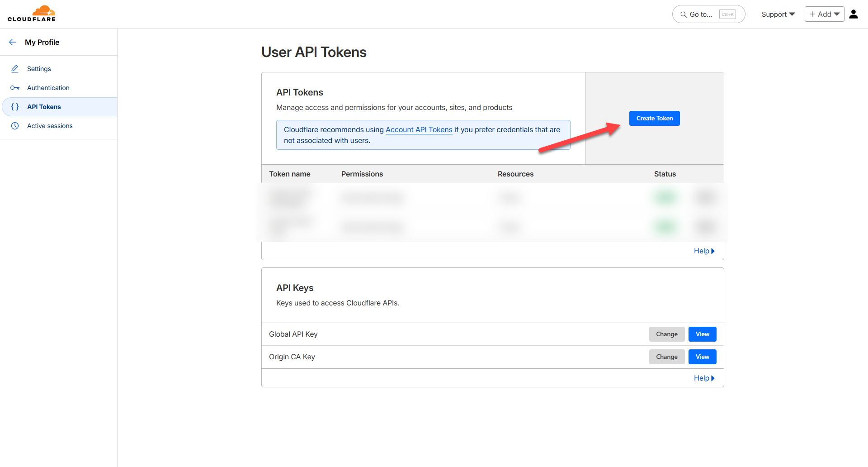Image resolution: width=868 pixels, height=467 pixels.
Task: Open the Add dropdown menu
Action: 824,14
